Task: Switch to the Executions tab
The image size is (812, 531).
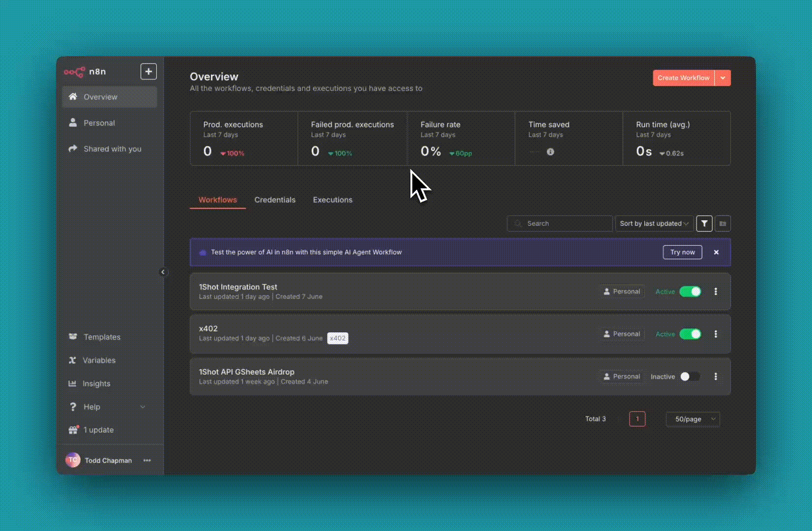Action: (x=332, y=200)
